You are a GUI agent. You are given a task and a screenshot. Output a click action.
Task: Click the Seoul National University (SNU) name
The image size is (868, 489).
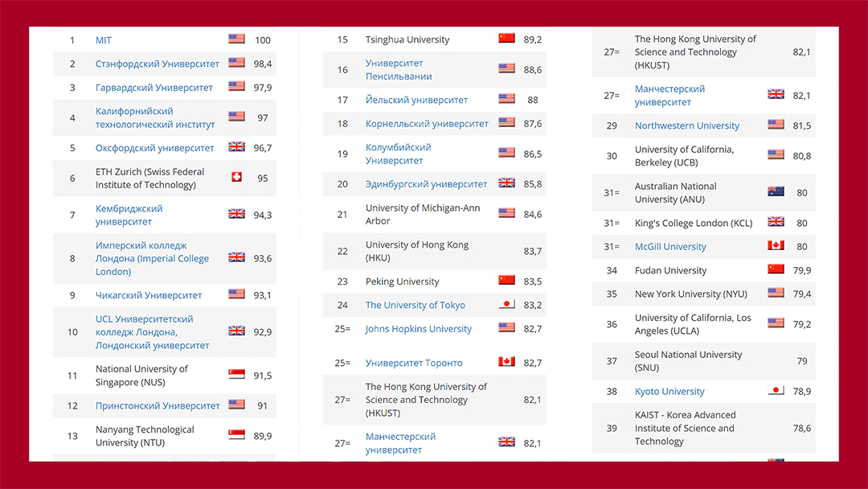pos(688,361)
